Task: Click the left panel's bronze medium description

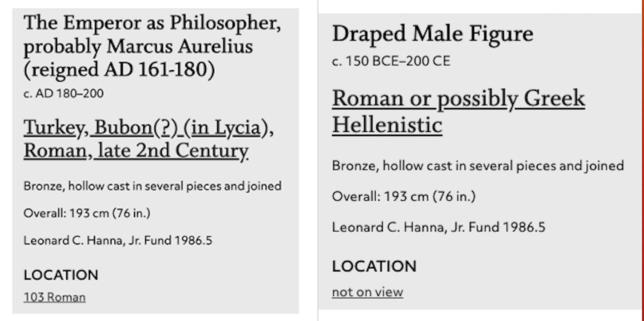Action: pos(152,186)
